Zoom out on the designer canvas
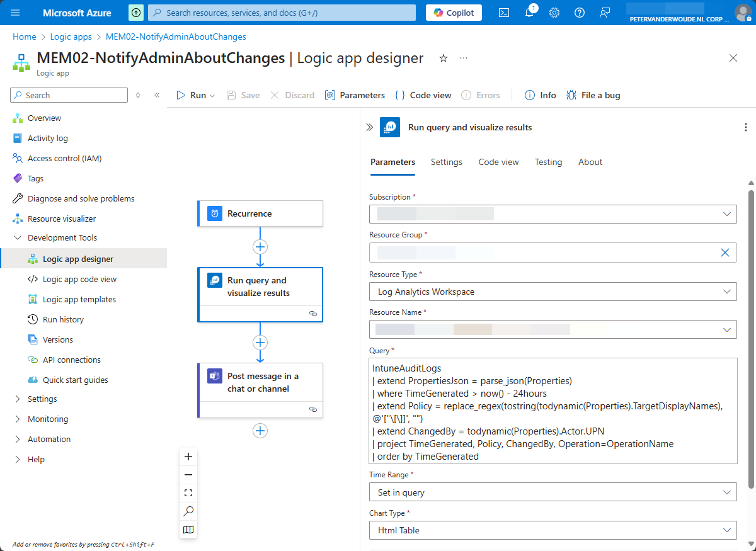Image resolution: width=756 pixels, height=551 pixels. [x=188, y=475]
